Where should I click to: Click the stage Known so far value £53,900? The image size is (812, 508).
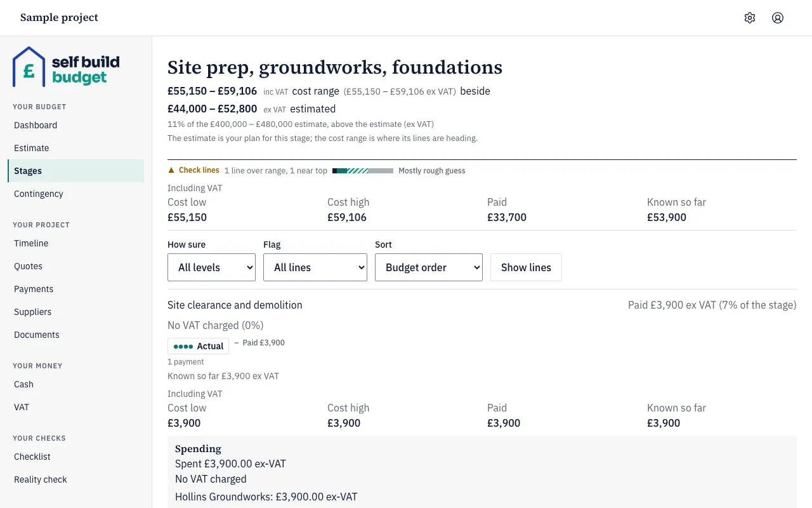pyautogui.click(x=667, y=217)
